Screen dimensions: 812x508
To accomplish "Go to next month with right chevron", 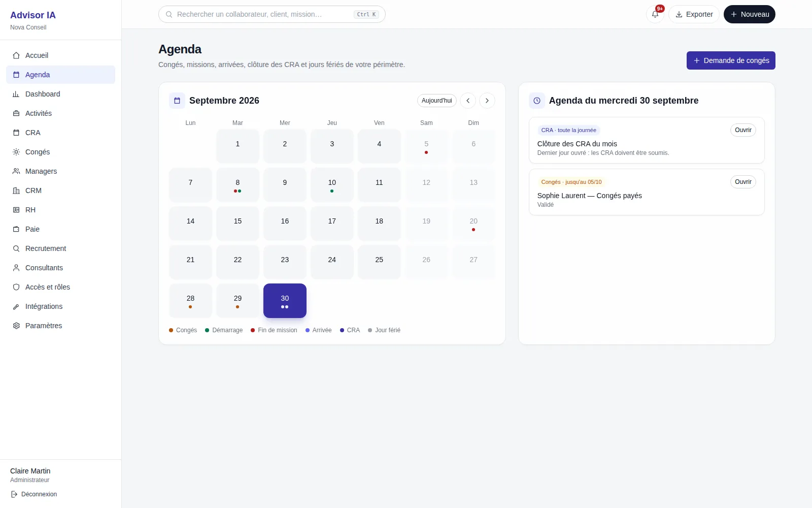I will coord(487,101).
